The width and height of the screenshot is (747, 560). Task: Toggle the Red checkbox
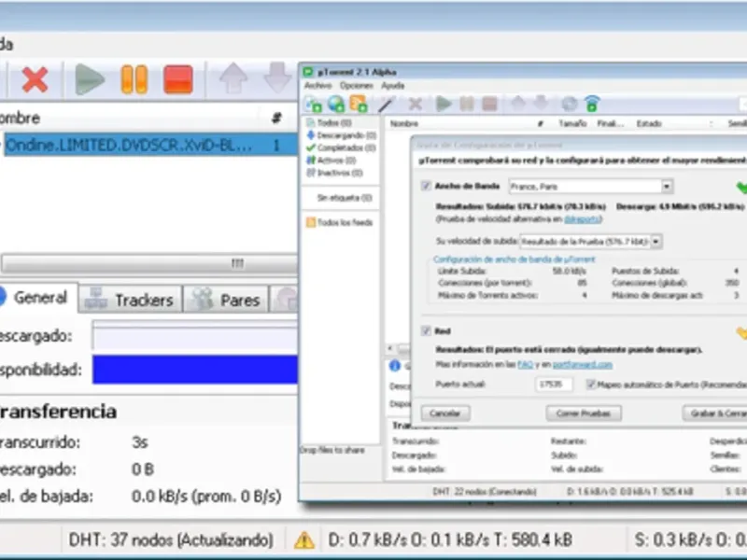point(426,331)
